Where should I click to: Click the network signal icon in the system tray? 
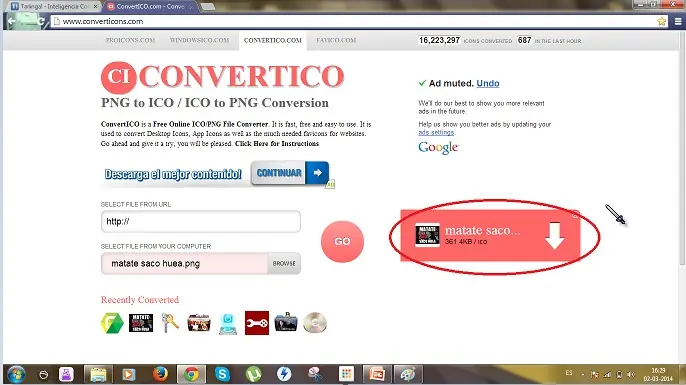point(607,374)
